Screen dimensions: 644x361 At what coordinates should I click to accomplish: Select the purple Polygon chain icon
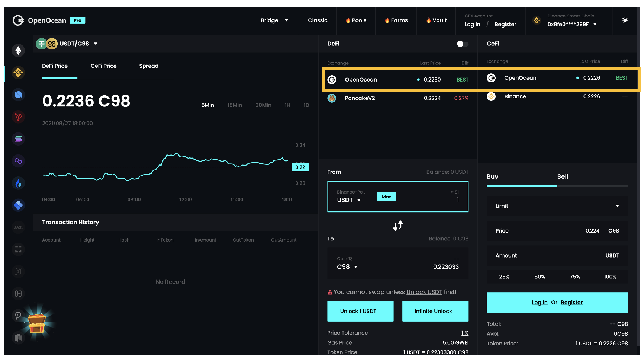click(18, 161)
